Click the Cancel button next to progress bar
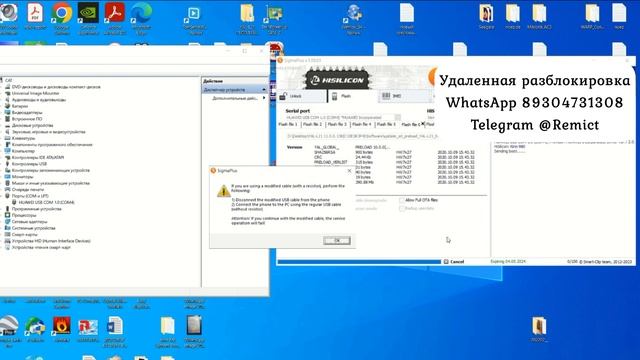This screenshot has height=360, width=640. pos(454,262)
